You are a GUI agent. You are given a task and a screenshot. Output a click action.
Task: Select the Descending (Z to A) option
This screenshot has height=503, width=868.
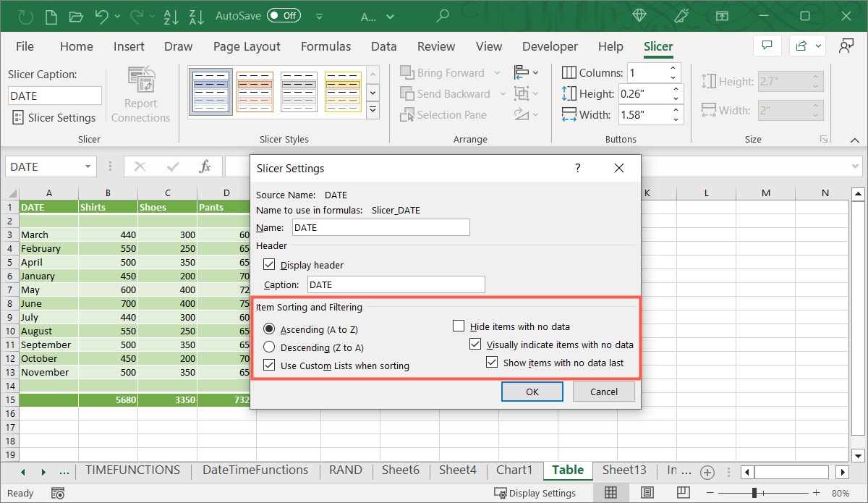pyautogui.click(x=269, y=347)
